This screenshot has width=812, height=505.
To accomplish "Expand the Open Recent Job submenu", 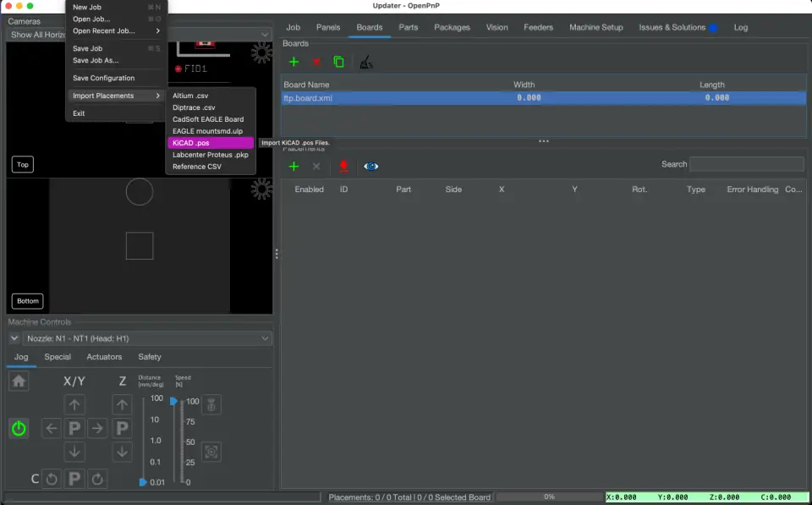I will tap(116, 31).
